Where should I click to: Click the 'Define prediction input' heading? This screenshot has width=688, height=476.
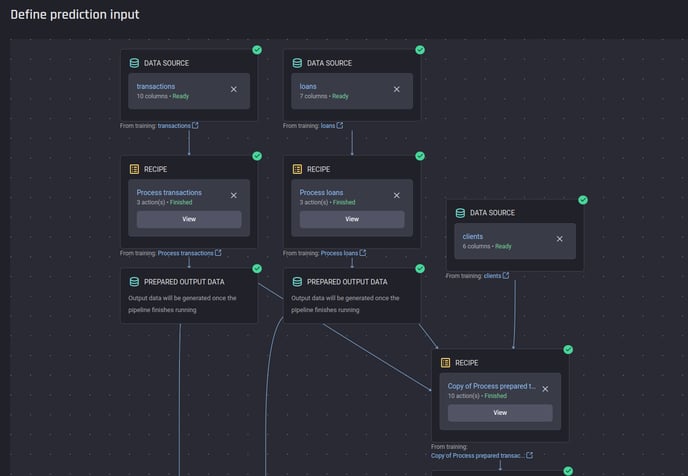coord(75,14)
